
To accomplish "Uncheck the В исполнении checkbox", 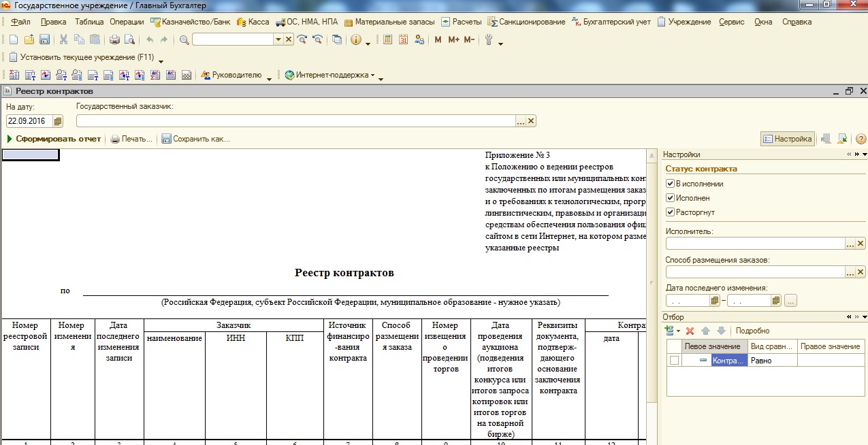I will pyautogui.click(x=670, y=184).
